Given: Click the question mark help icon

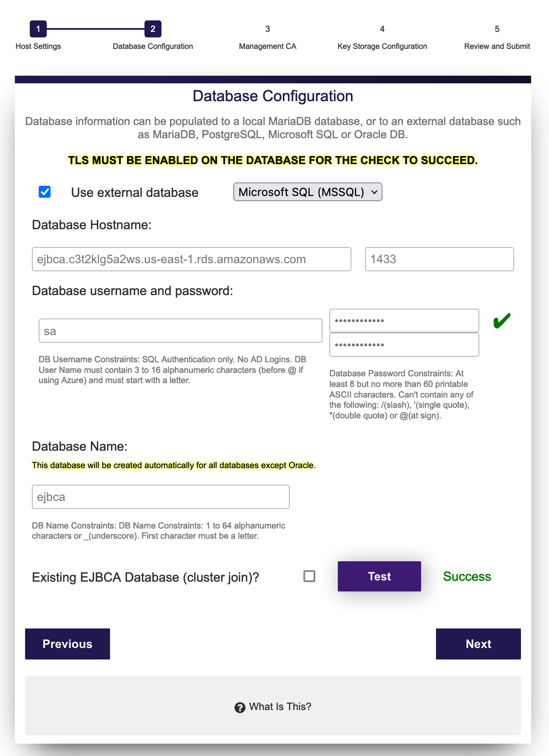Looking at the screenshot, I should (240, 708).
